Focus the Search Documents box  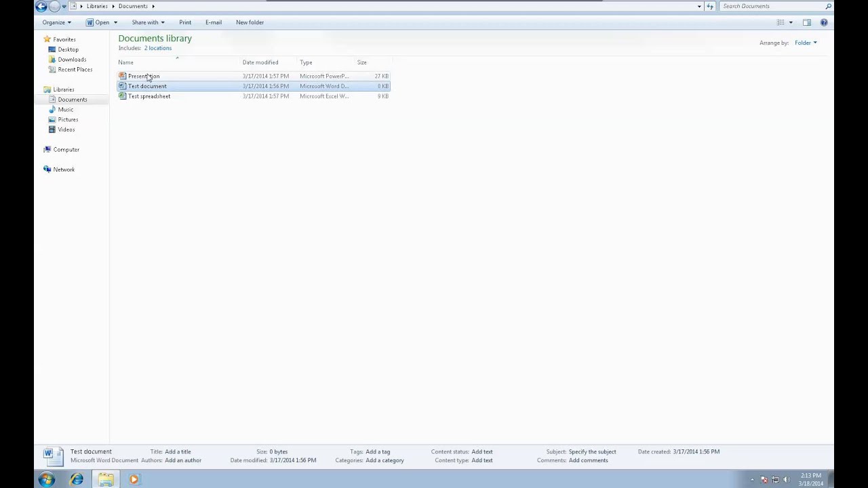[x=773, y=6]
